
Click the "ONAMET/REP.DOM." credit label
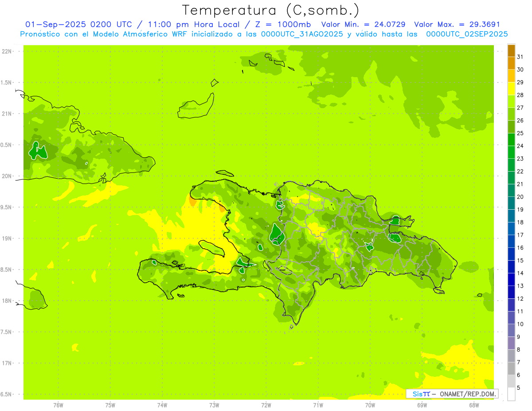click(468, 394)
